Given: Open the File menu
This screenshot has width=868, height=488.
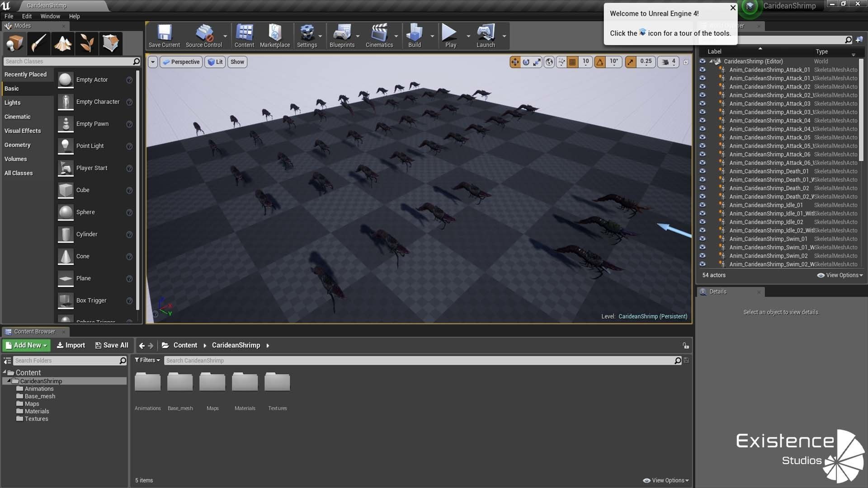Looking at the screenshot, I should pyautogui.click(x=9, y=16).
